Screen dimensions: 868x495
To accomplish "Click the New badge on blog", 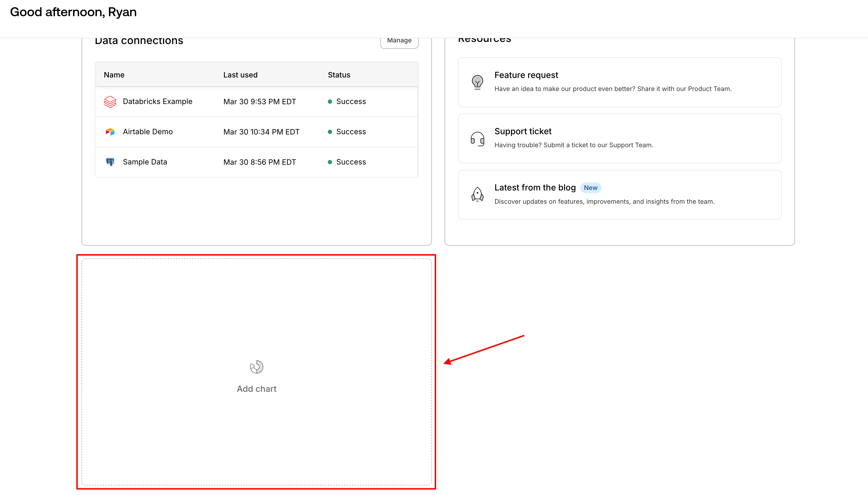I will (590, 188).
